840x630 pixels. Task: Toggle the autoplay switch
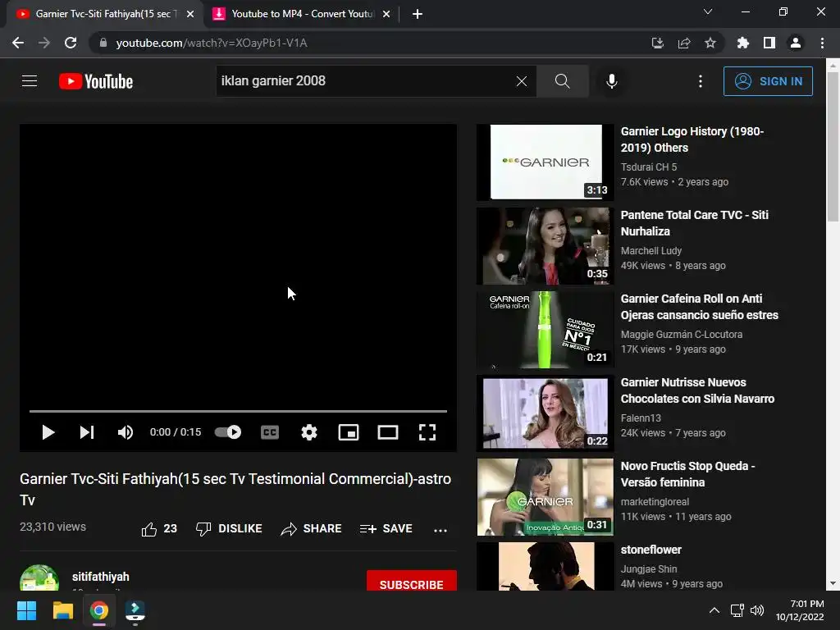pyautogui.click(x=228, y=431)
